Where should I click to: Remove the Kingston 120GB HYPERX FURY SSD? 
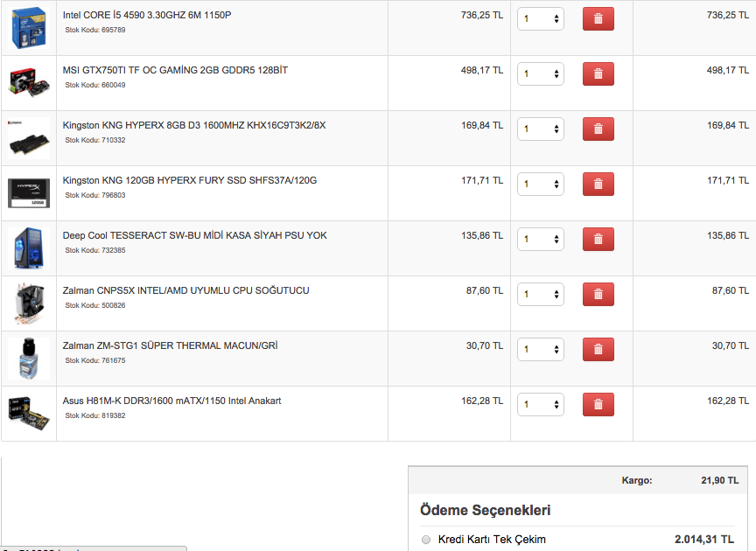pyautogui.click(x=598, y=184)
